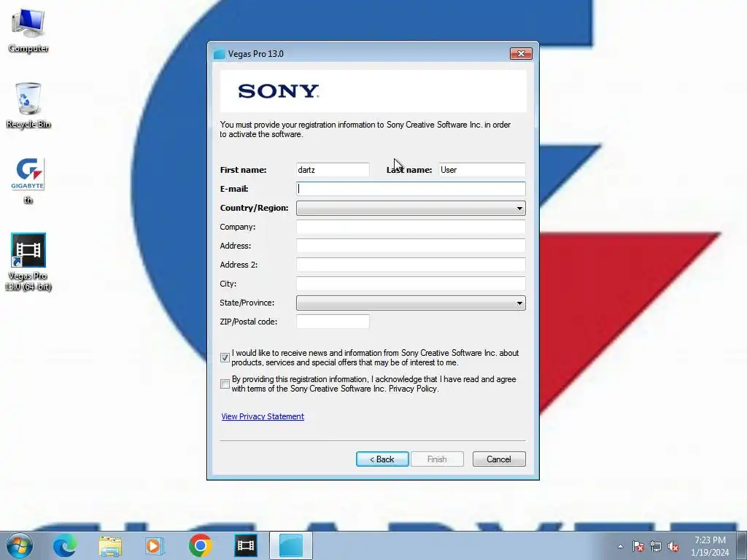
Task: Open the View Privacy Statement link
Action: (263, 416)
